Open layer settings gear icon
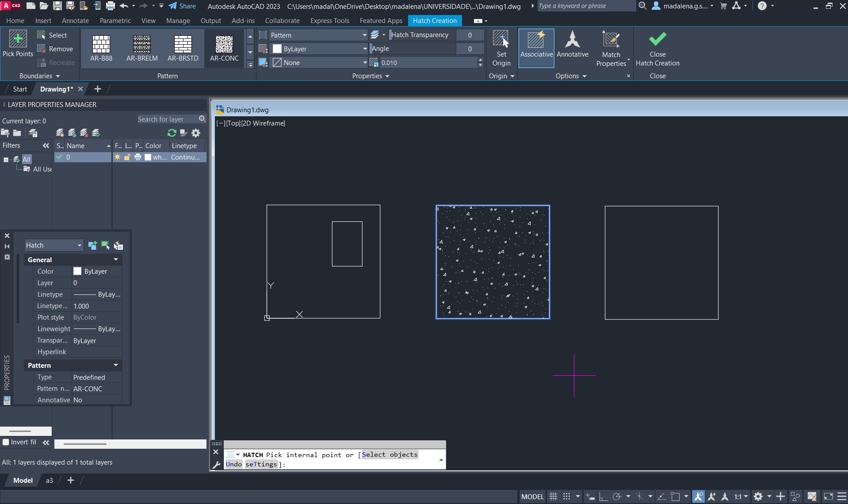 tap(196, 133)
